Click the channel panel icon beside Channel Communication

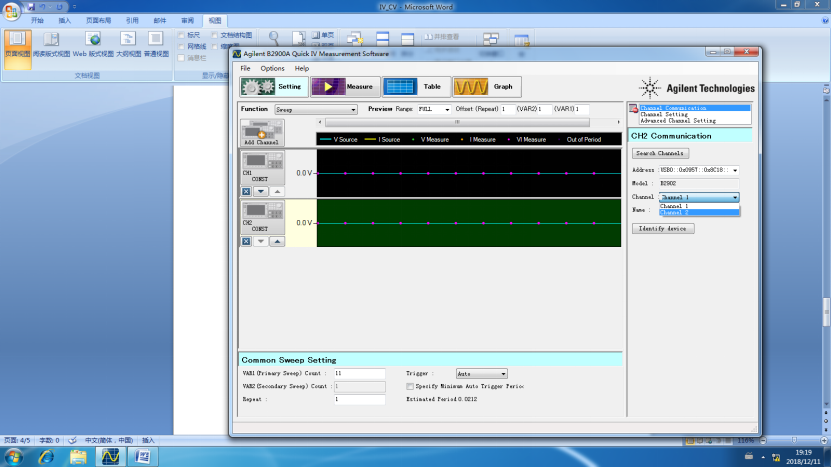click(x=633, y=109)
